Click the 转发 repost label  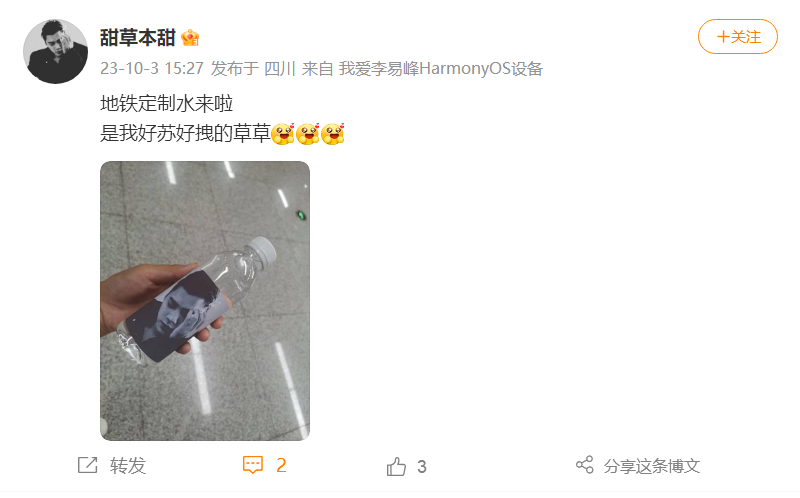[x=128, y=466]
